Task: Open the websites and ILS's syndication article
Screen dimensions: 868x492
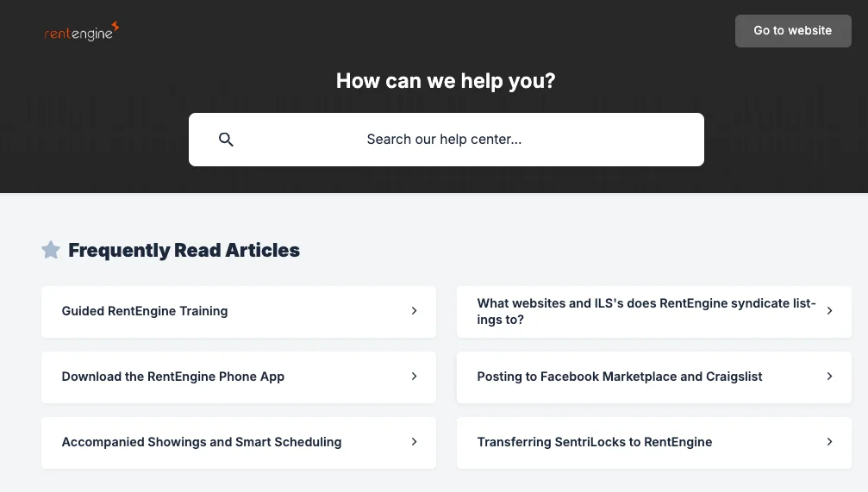Action: [x=646, y=311]
